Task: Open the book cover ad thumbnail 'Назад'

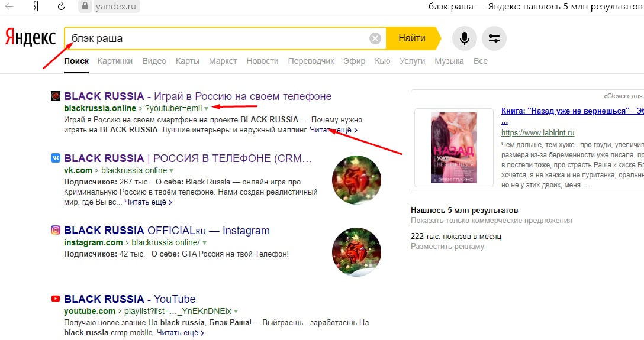Action: click(x=454, y=148)
